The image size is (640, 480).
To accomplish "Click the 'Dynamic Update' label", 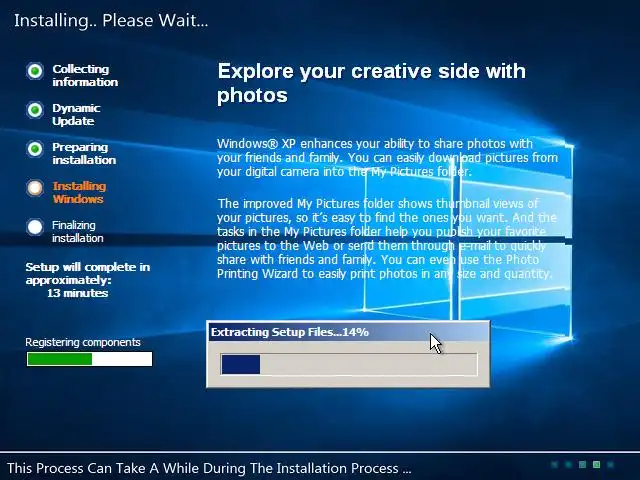I will [x=76, y=114].
